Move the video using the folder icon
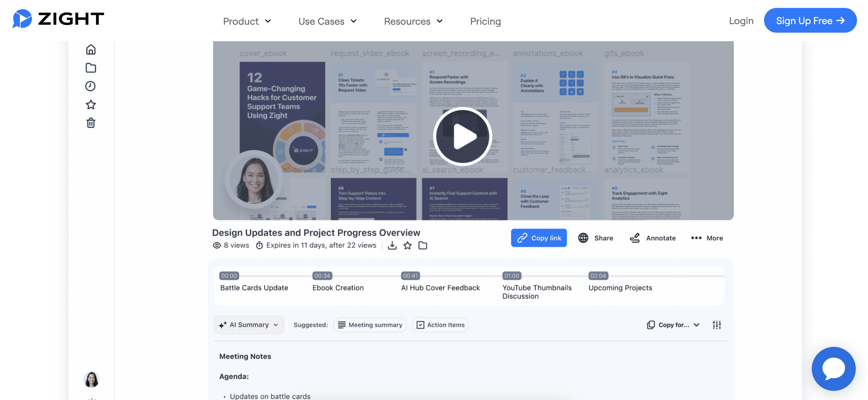868x400 pixels. (423, 245)
